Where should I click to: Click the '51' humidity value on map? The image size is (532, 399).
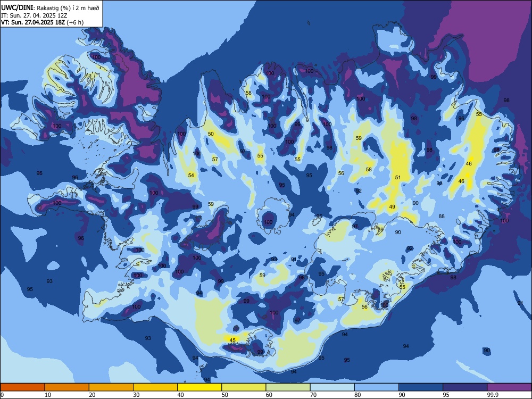[398, 178]
